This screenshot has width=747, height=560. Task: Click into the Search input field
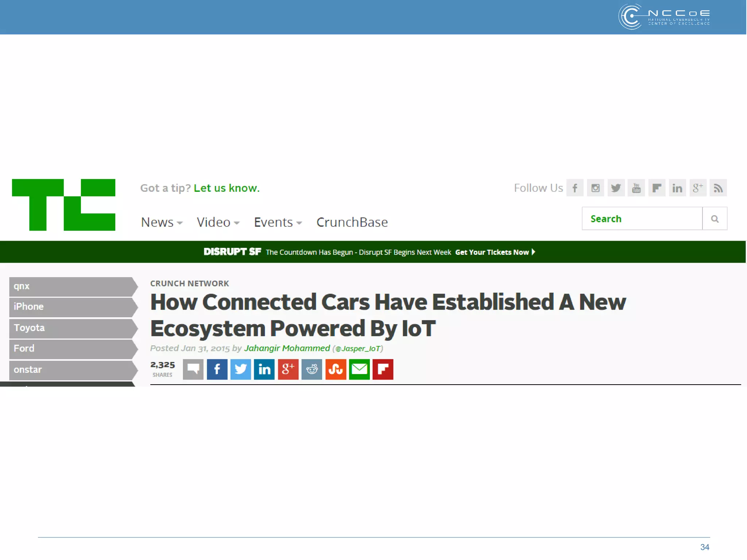(x=642, y=219)
